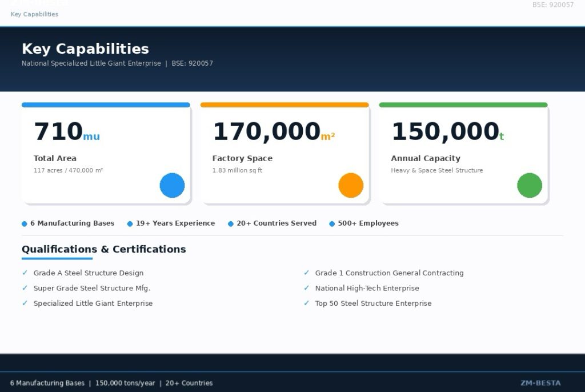Click the large Key Capabilities heading

tap(85, 49)
